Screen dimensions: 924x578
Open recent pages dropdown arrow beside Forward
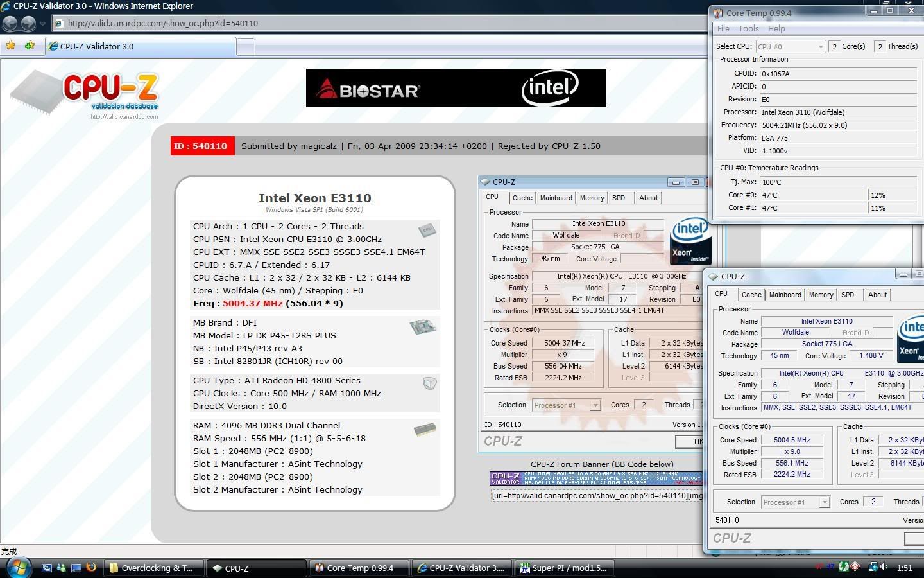click(x=42, y=24)
